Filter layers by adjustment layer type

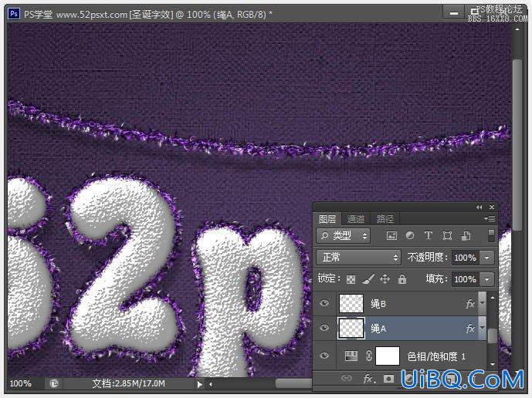click(410, 235)
